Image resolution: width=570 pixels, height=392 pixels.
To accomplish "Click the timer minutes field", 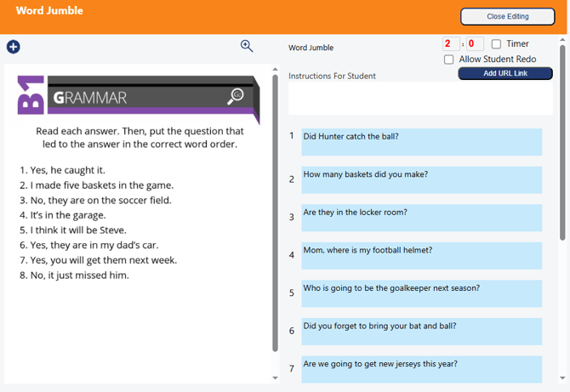I will [x=450, y=44].
